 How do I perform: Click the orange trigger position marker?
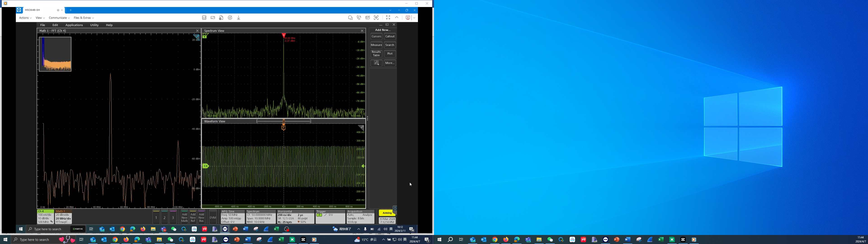click(283, 127)
